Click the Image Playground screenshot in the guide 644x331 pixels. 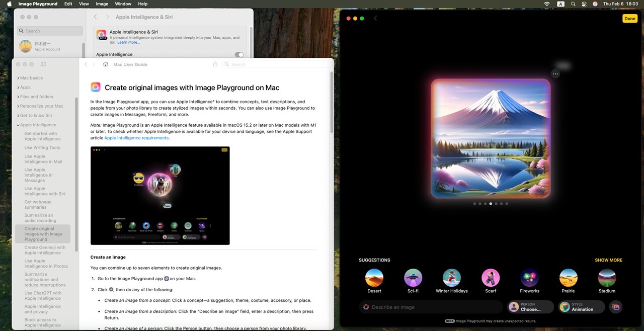coord(160,196)
